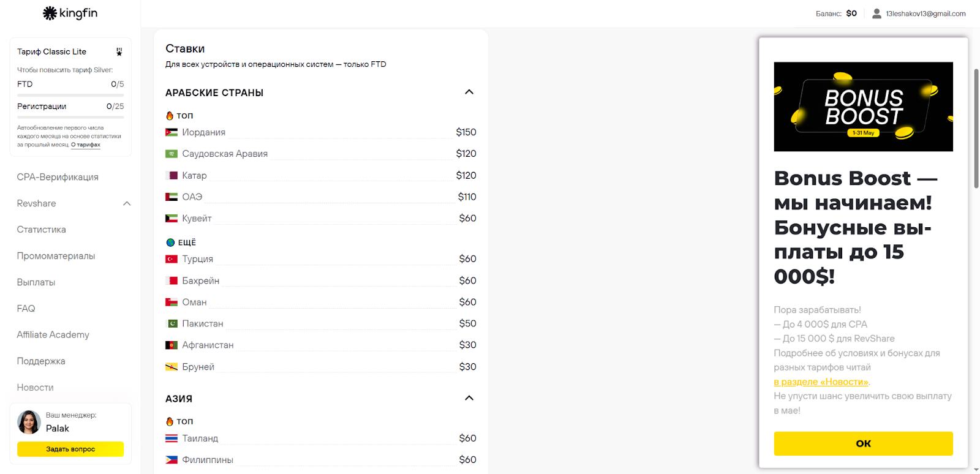Click the Philippines flag icon
The width and height of the screenshot is (980, 474).
click(x=171, y=460)
